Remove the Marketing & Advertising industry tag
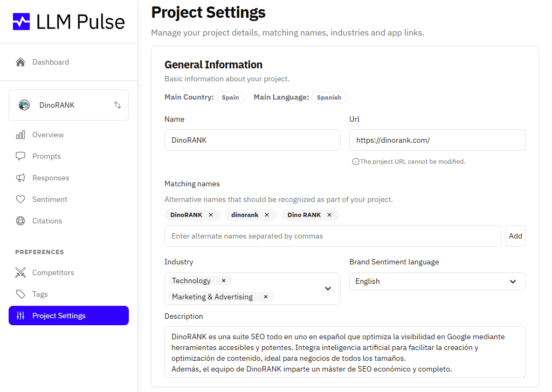Screen dimensions: 552x392 (265, 297)
